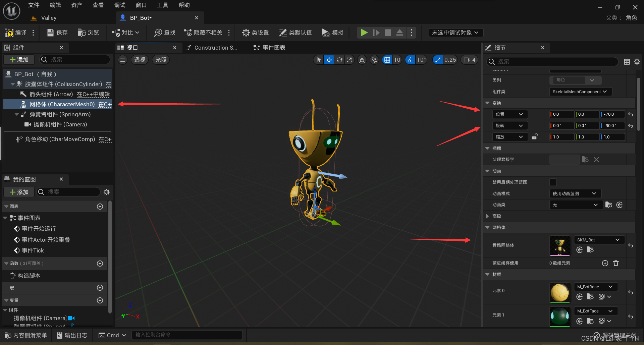Open the M_BotBase material dropdown
The height and width of the screenshot is (345, 644).
pos(596,287)
